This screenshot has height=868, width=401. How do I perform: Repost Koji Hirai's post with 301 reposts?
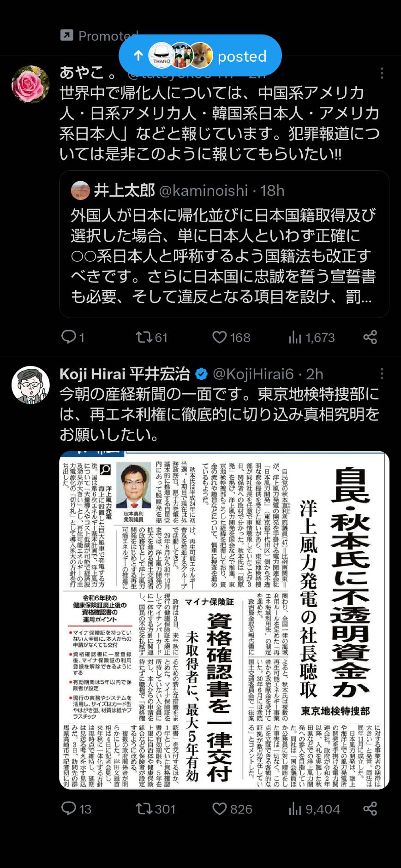point(144,808)
